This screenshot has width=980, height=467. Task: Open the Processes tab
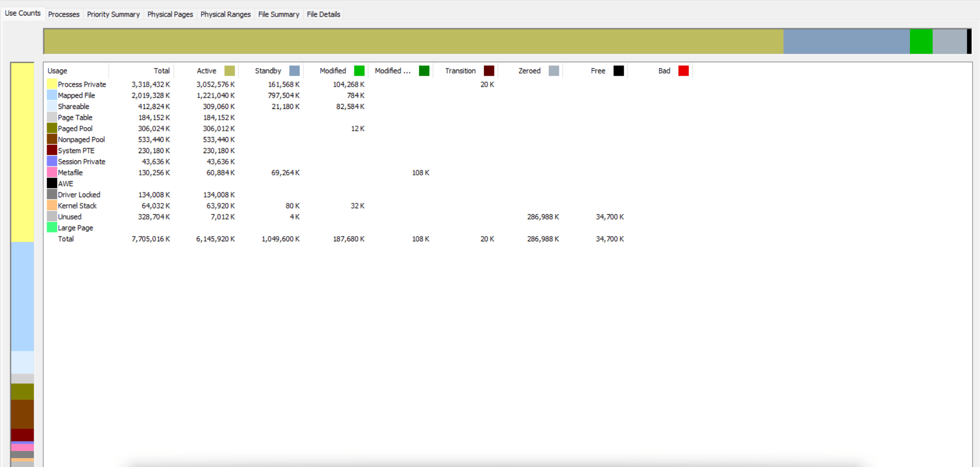[64, 15]
